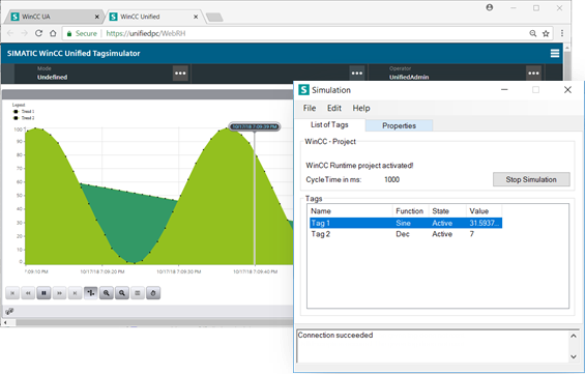This screenshot has width=585, height=374.
Task: Minimize the Simulation window
Action: click(504, 90)
